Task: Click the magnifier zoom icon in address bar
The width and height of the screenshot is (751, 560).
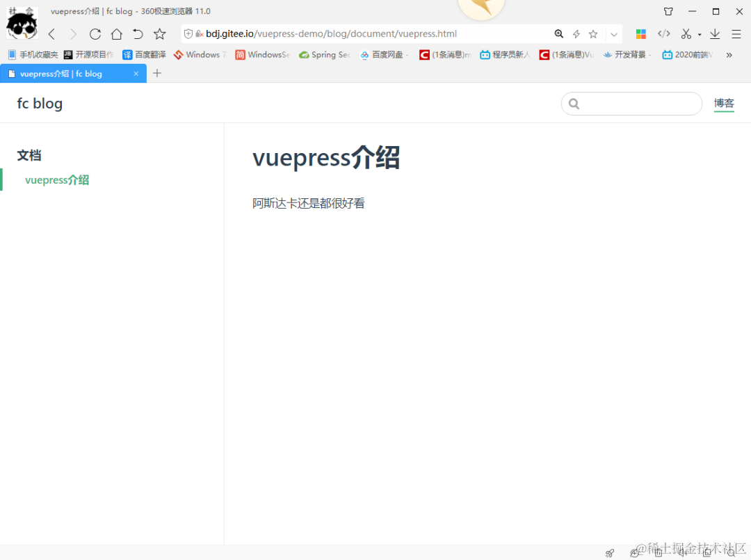Action: pos(559,33)
